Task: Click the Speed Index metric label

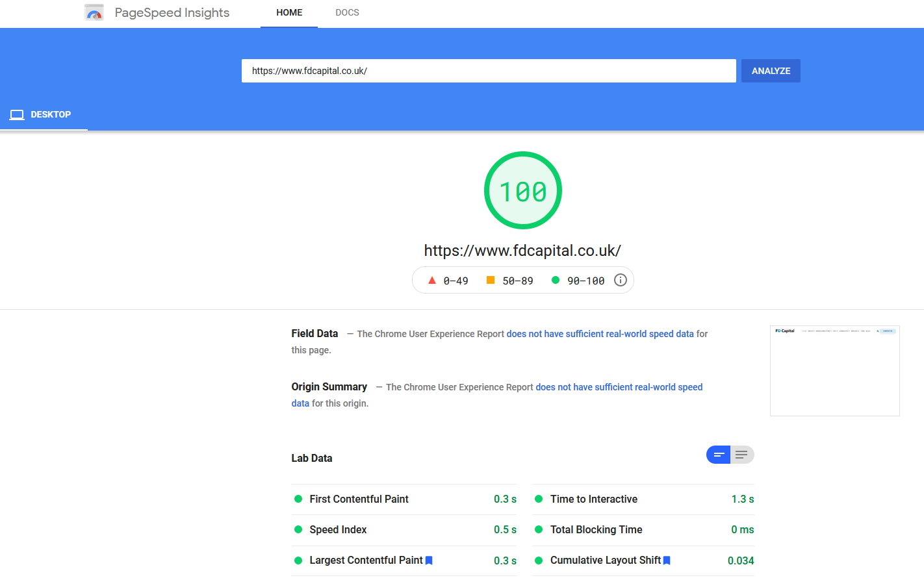Action: (x=339, y=529)
